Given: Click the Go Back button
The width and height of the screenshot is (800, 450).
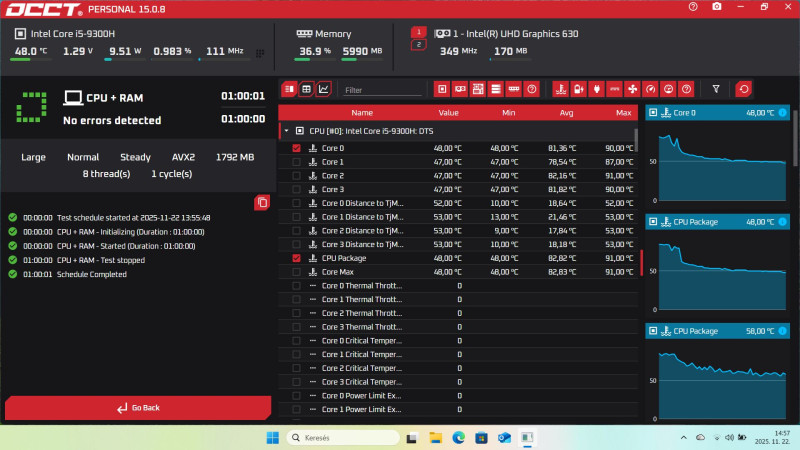Looking at the screenshot, I should [138, 408].
